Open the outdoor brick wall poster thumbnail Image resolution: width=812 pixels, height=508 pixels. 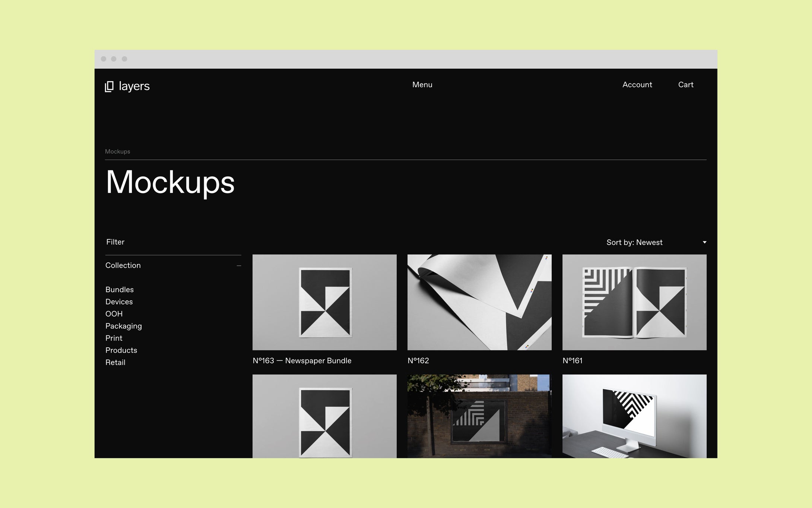479,416
